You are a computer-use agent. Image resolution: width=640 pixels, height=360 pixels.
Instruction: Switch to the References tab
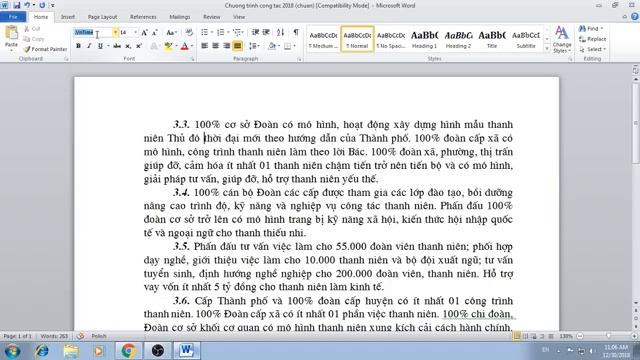coord(143,17)
